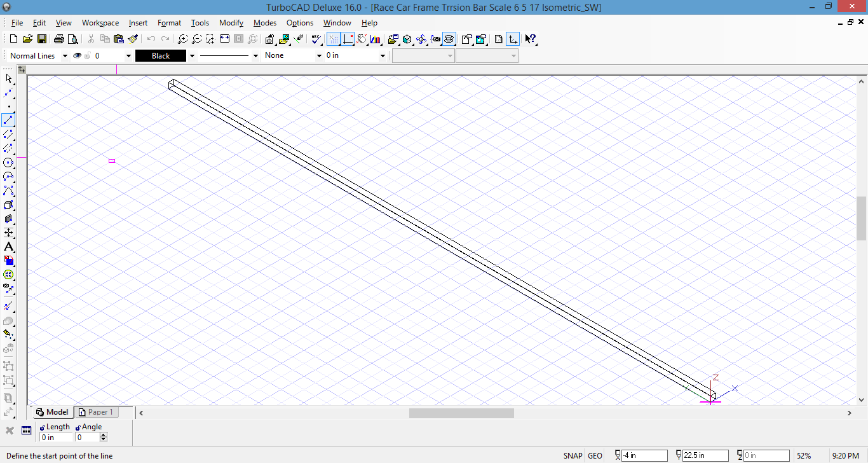Open the File menu
The height and width of the screenshot is (463, 868).
[x=17, y=23]
